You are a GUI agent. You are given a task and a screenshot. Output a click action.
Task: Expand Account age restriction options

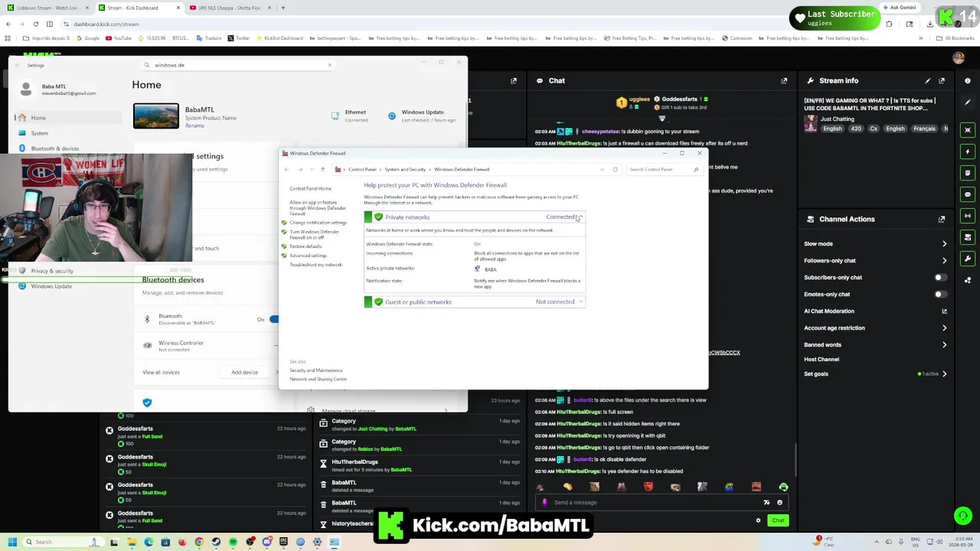[x=944, y=328]
